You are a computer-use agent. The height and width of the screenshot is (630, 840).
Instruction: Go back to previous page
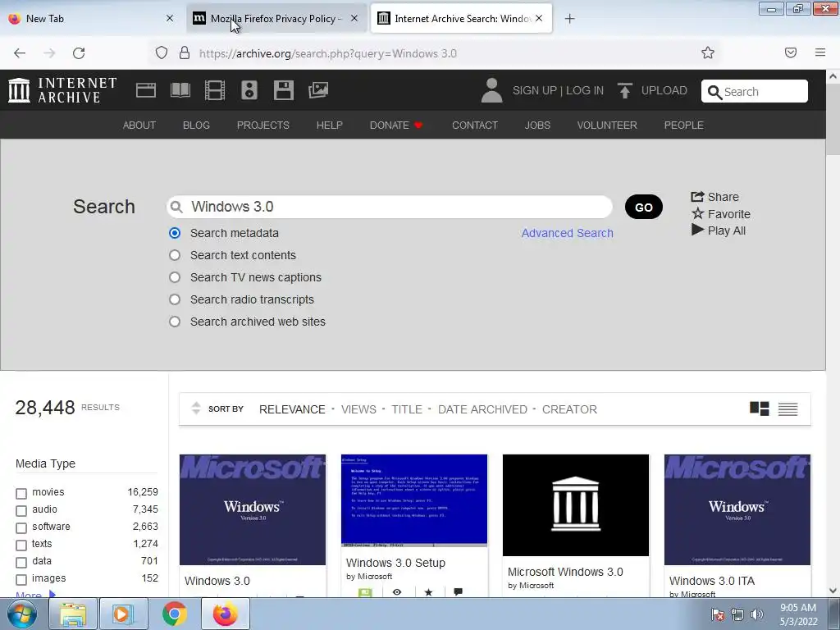click(20, 53)
